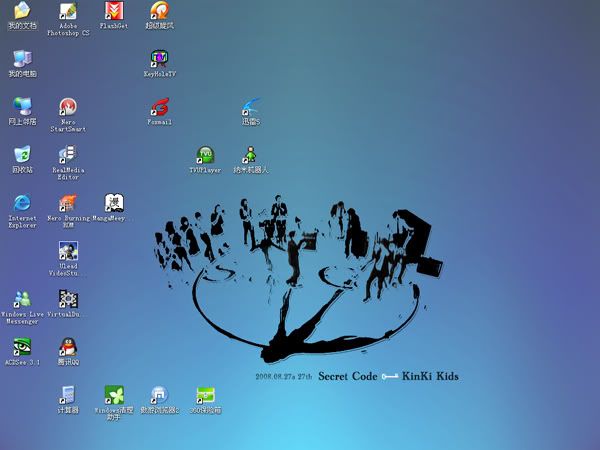Viewport: 600px width, 450px height.
Task: Click the FlashGet desktop icon
Action: click(x=113, y=12)
